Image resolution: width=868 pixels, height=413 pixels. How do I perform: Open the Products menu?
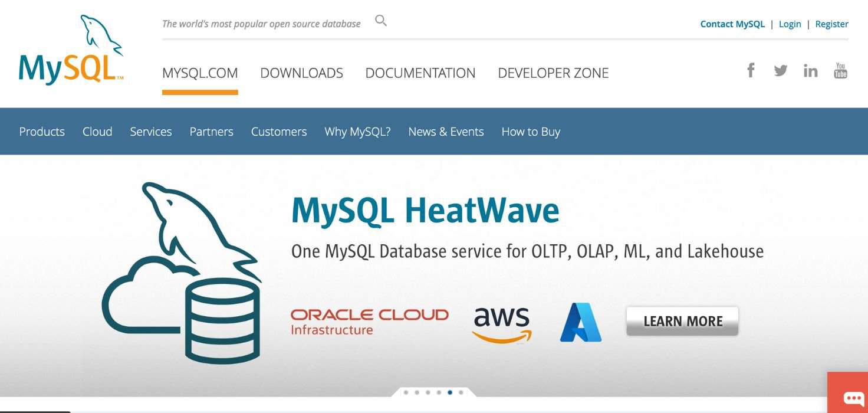[42, 132]
